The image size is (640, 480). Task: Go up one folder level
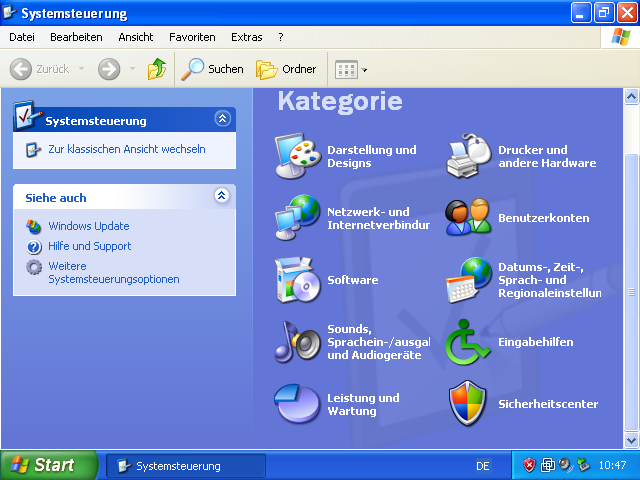[x=157, y=69]
